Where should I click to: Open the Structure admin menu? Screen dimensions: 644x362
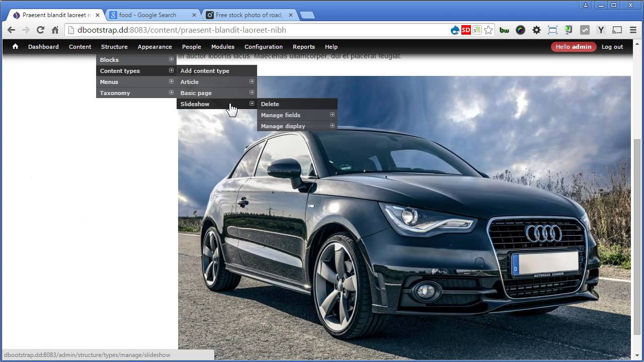click(x=114, y=47)
